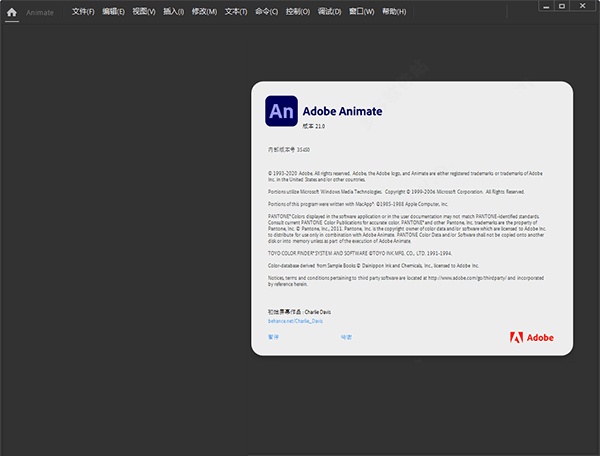Open the 插入(I) menu
The width and height of the screenshot is (600, 456).
[x=174, y=11]
